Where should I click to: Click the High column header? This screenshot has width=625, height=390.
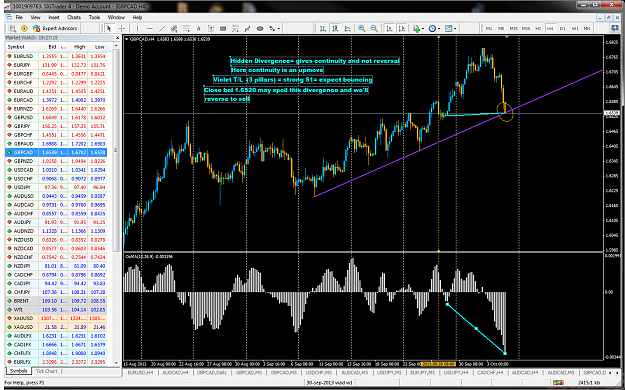point(79,47)
